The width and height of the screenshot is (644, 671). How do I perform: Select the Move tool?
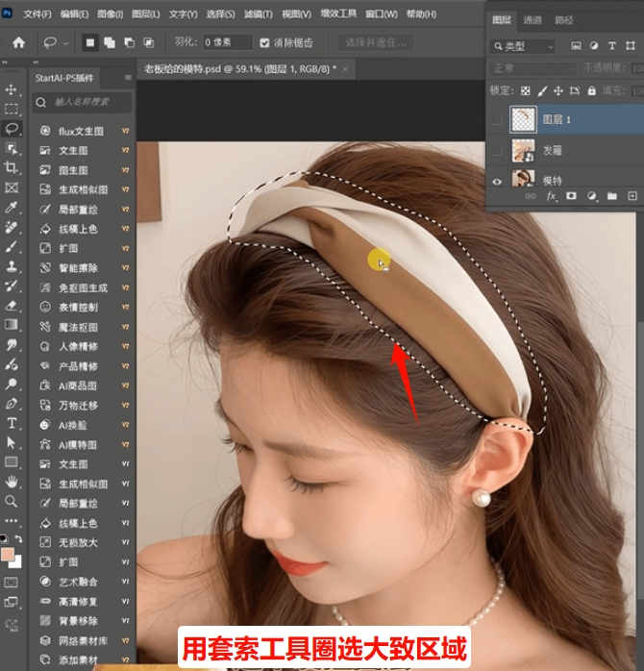pos(12,89)
